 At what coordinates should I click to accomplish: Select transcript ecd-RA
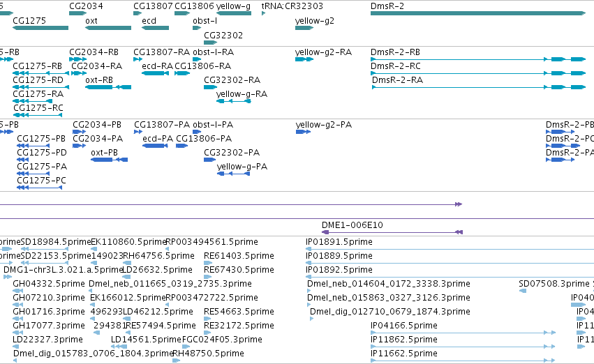tap(156, 73)
